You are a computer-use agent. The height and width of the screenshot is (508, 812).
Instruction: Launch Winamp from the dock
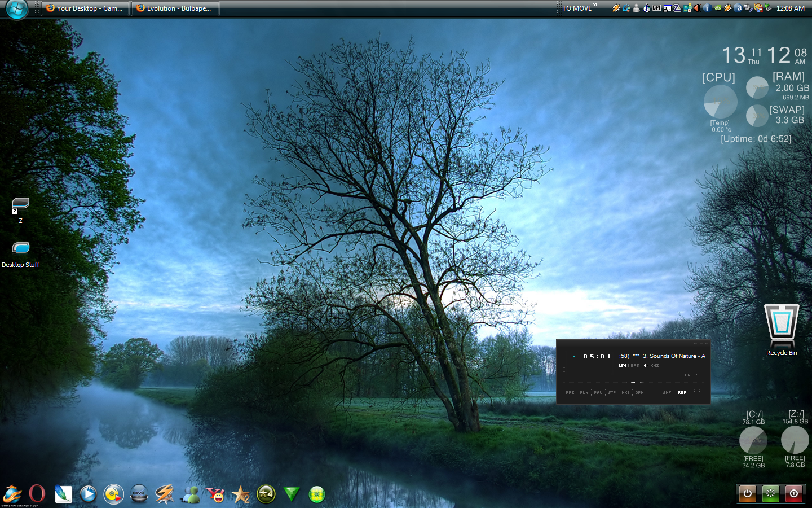[165, 494]
